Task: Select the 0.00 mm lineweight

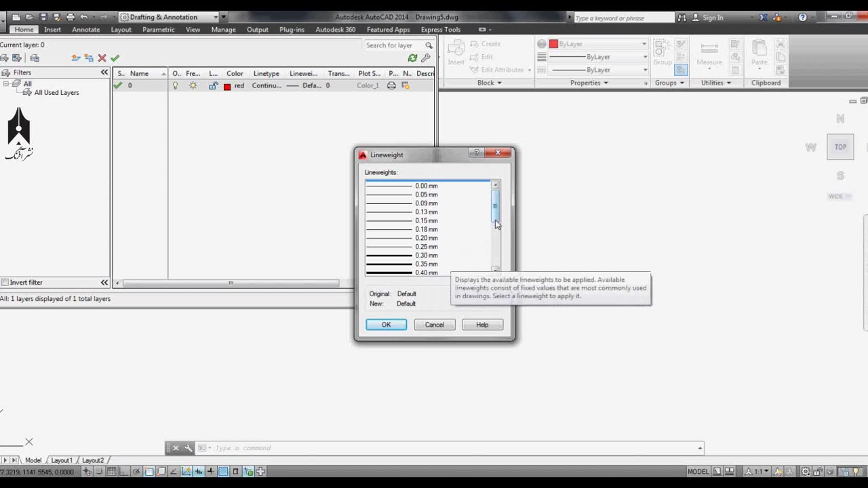Action: (x=428, y=186)
